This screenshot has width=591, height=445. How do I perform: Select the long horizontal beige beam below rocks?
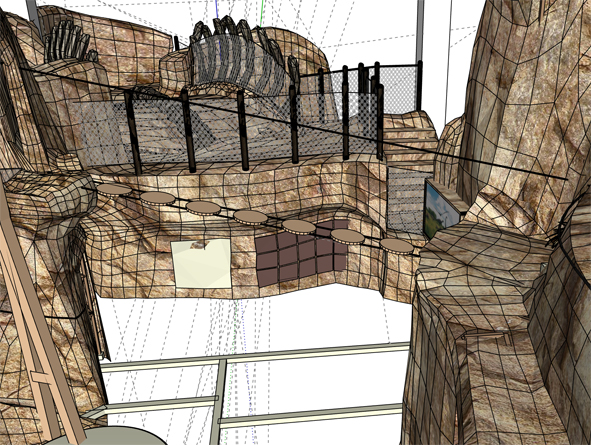coord(256,357)
